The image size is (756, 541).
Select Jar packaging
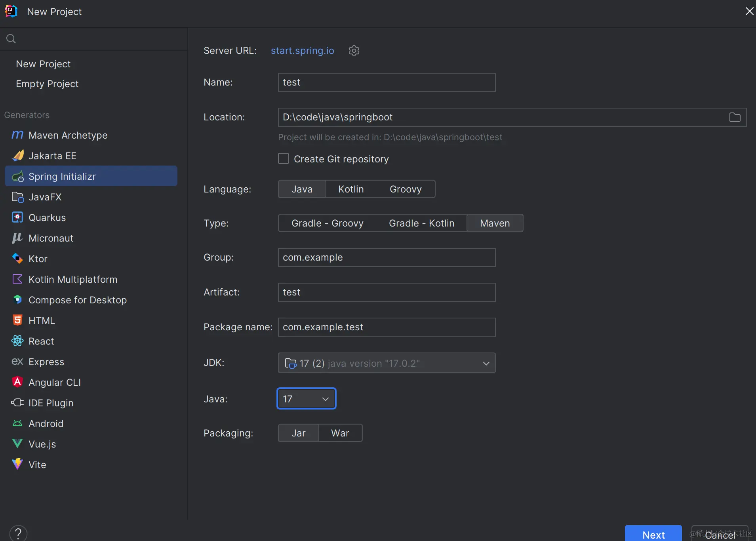click(299, 433)
